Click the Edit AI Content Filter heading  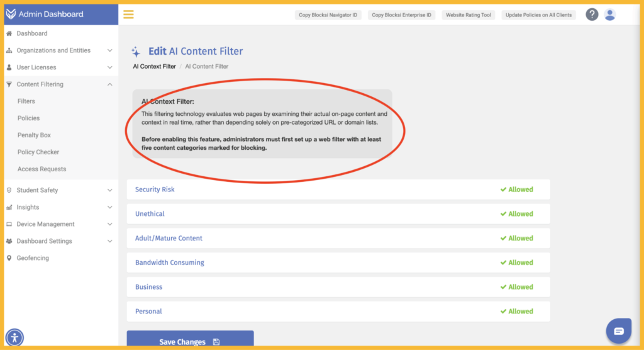196,51
